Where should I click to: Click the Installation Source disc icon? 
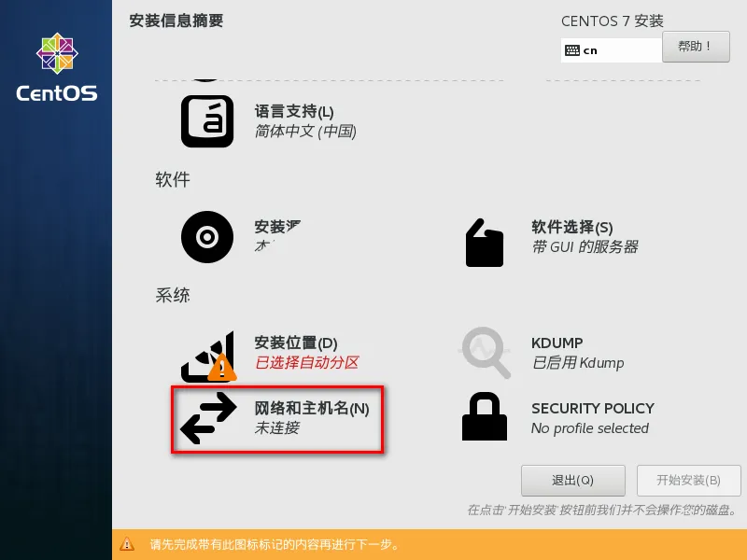point(207,237)
